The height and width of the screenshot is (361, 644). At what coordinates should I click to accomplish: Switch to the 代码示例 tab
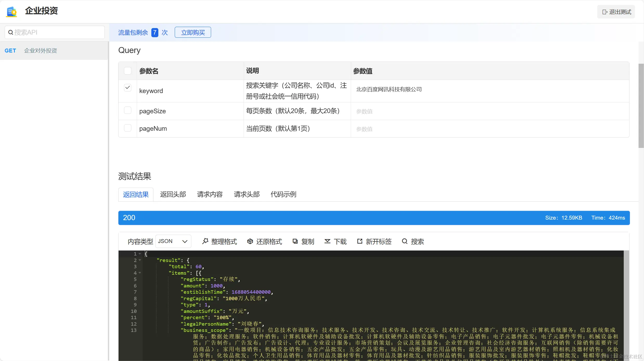coord(283,194)
